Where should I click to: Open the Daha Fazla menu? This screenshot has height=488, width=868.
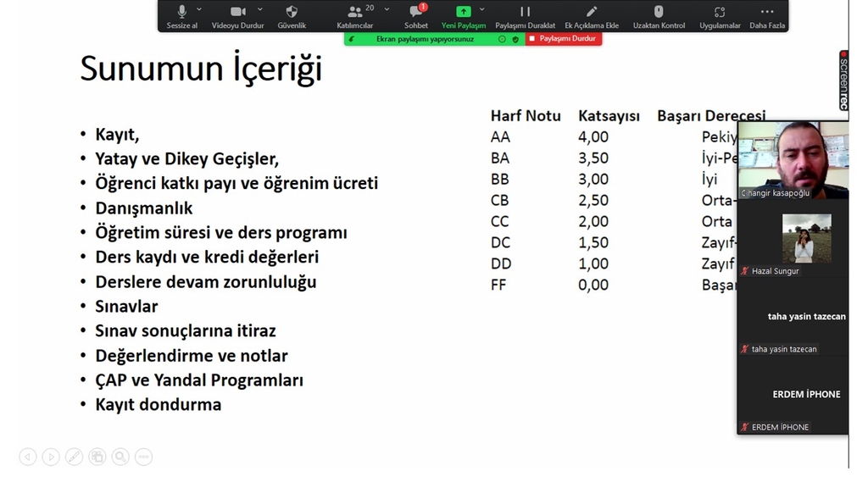[x=767, y=16]
